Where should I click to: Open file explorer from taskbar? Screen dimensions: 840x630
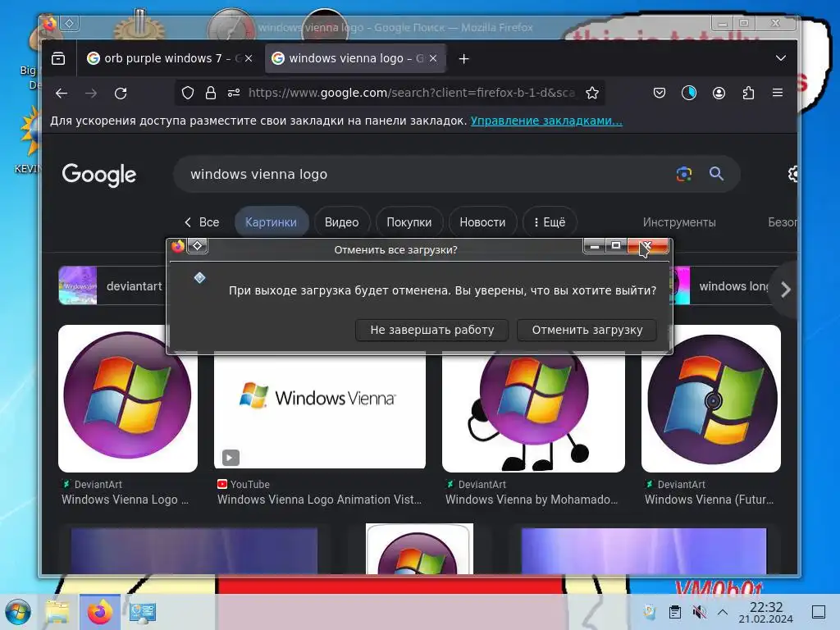click(x=57, y=612)
